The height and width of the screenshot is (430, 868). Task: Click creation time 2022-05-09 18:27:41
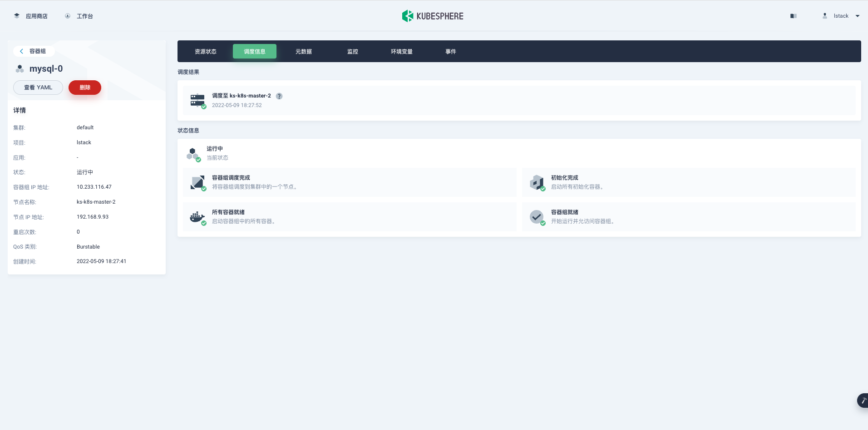pyautogui.click(x=102, y=261)
